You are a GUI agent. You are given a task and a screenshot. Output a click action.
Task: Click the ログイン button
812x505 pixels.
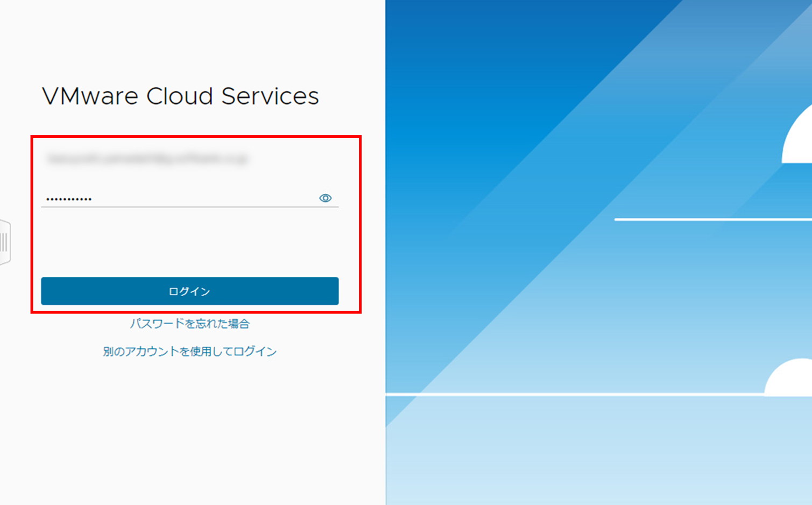point(189,291)
